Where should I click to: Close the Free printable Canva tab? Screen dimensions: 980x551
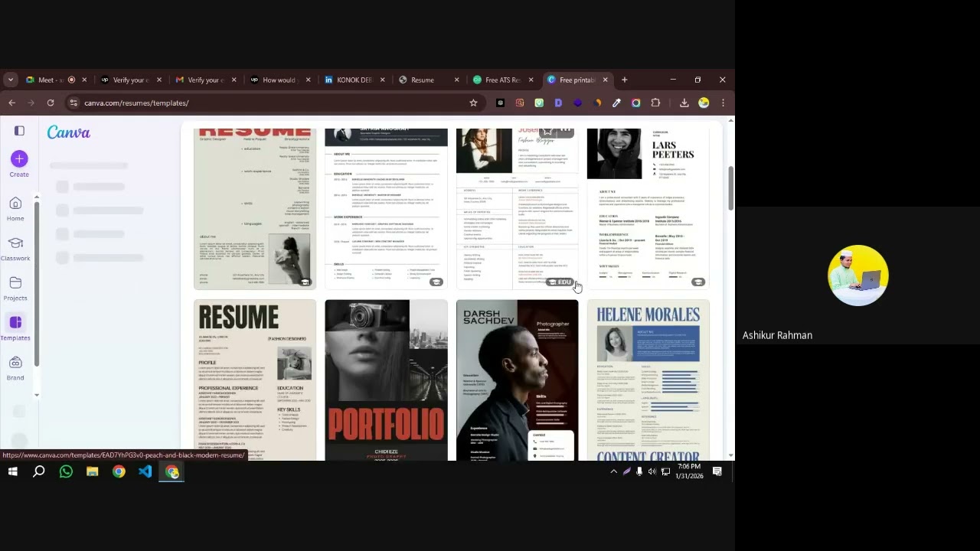[605, 80]
